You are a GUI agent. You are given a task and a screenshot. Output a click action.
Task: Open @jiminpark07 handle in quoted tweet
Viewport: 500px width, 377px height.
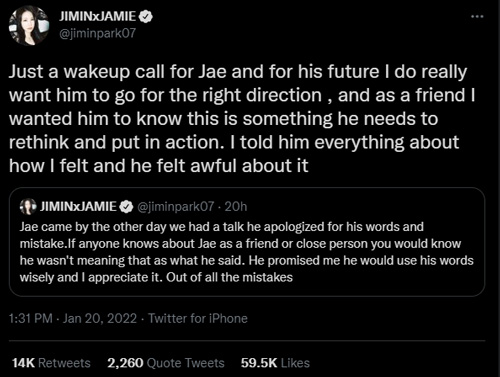click(x=175, y=207)
